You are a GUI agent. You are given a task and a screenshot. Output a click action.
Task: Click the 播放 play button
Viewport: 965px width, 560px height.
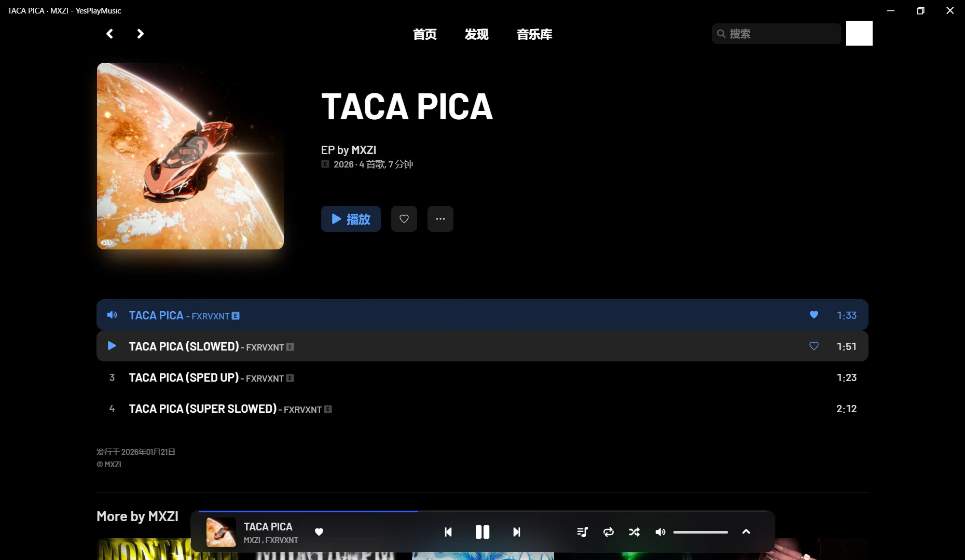click(351, 219)
